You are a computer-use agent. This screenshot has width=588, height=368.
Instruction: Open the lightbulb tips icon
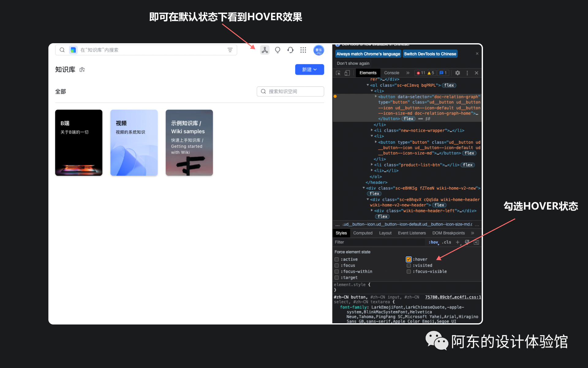click(277, 50)
